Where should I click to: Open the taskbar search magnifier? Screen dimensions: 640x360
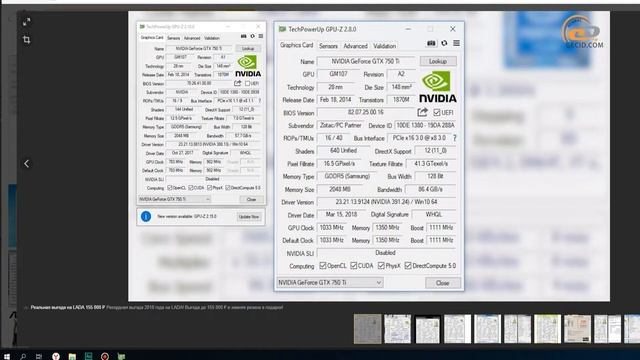(23, 356)
